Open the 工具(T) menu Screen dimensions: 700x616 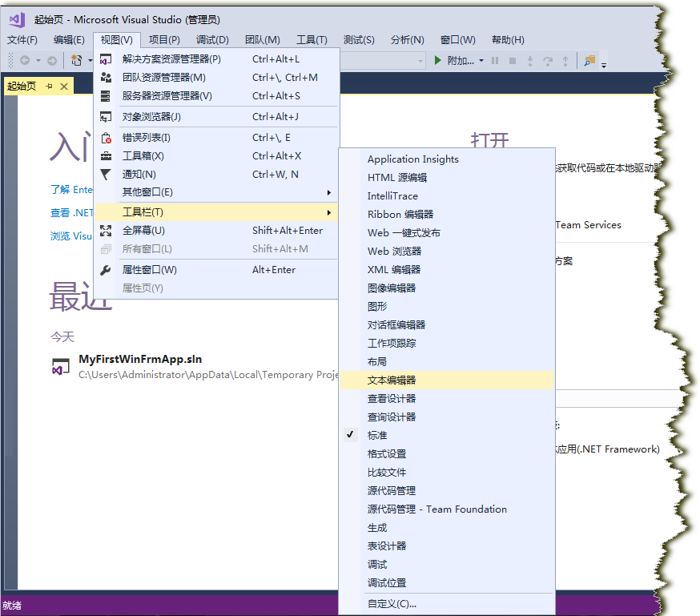click(312, 40)
